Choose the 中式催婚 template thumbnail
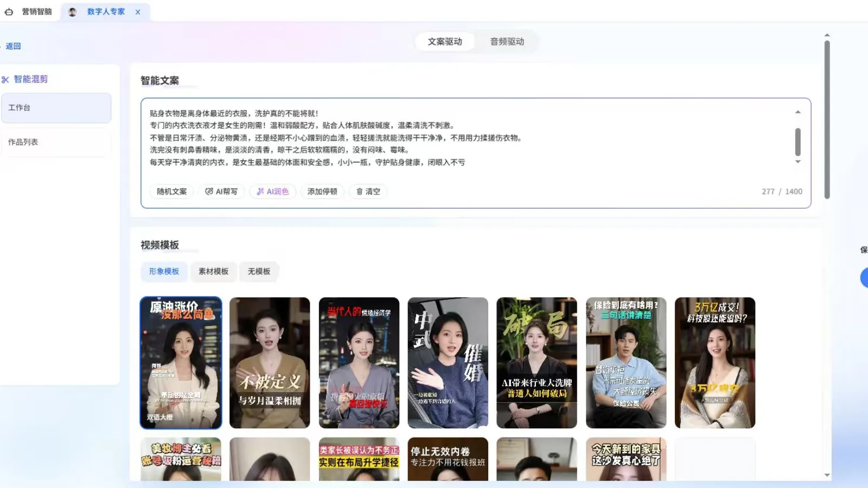 coord(448,363)
